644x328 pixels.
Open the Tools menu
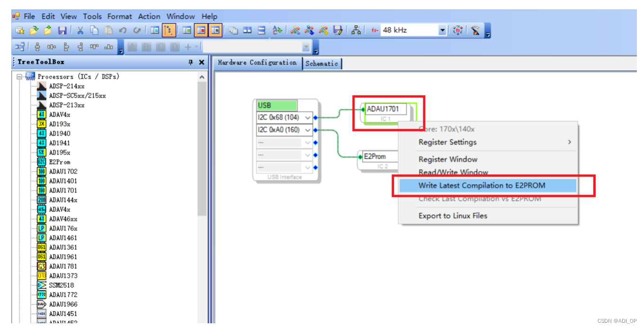92,16
